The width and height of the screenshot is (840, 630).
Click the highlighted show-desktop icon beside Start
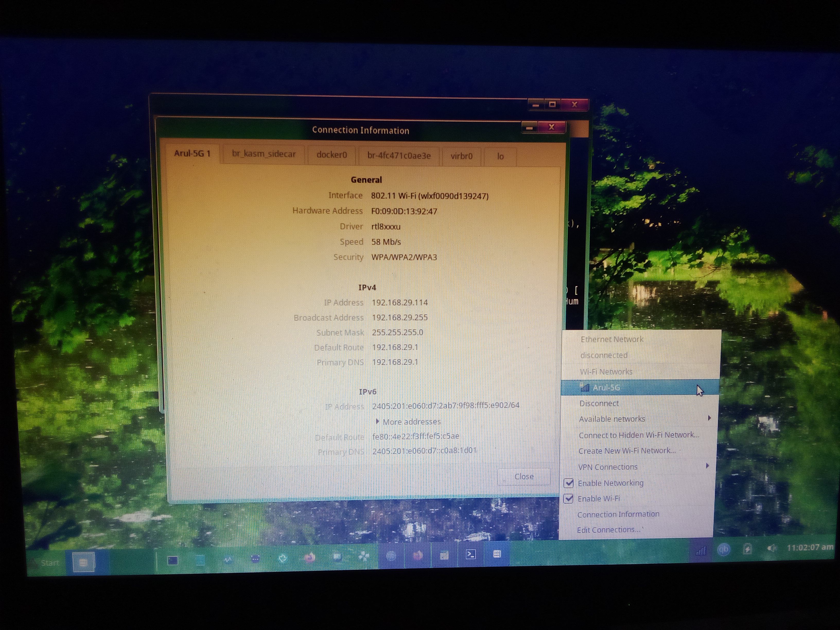(83, 562)
